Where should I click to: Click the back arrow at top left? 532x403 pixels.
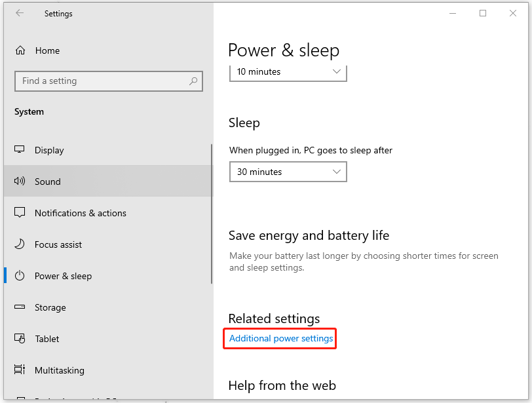point(19,13)
